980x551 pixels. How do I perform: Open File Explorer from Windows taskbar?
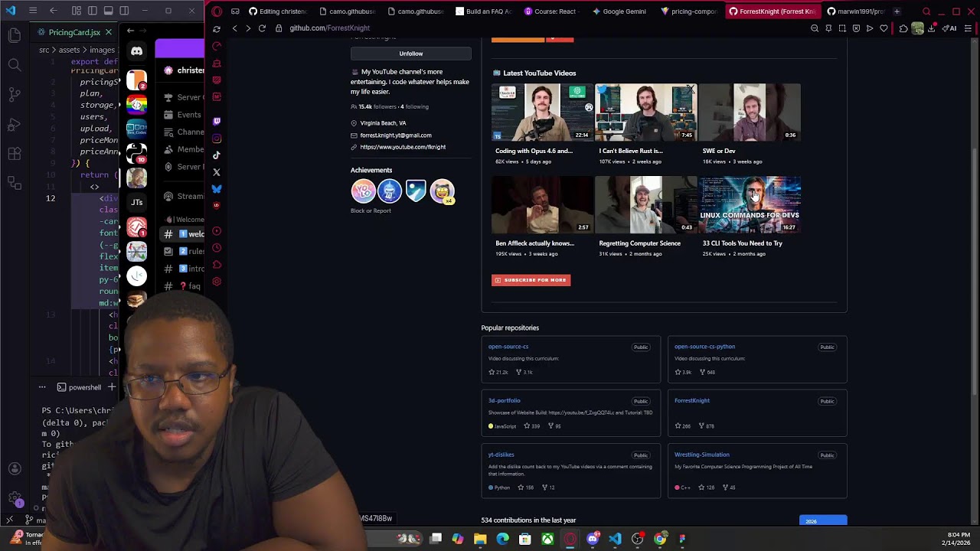click(480, 539)
